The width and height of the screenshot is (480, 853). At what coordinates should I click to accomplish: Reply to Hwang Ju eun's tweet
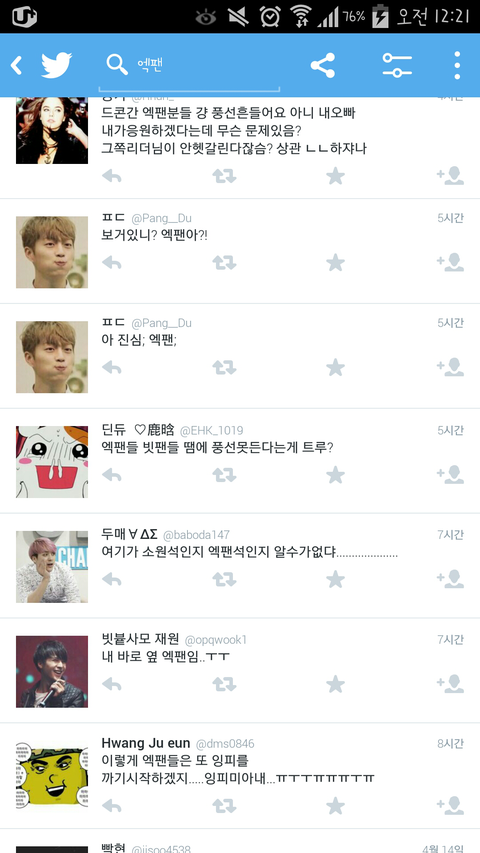[112, 806]
